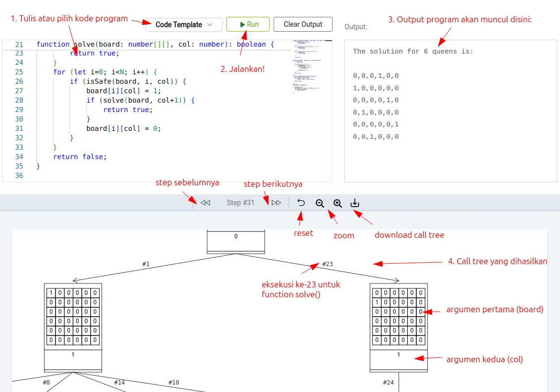Click the code minimap preview in the editor

308,64
